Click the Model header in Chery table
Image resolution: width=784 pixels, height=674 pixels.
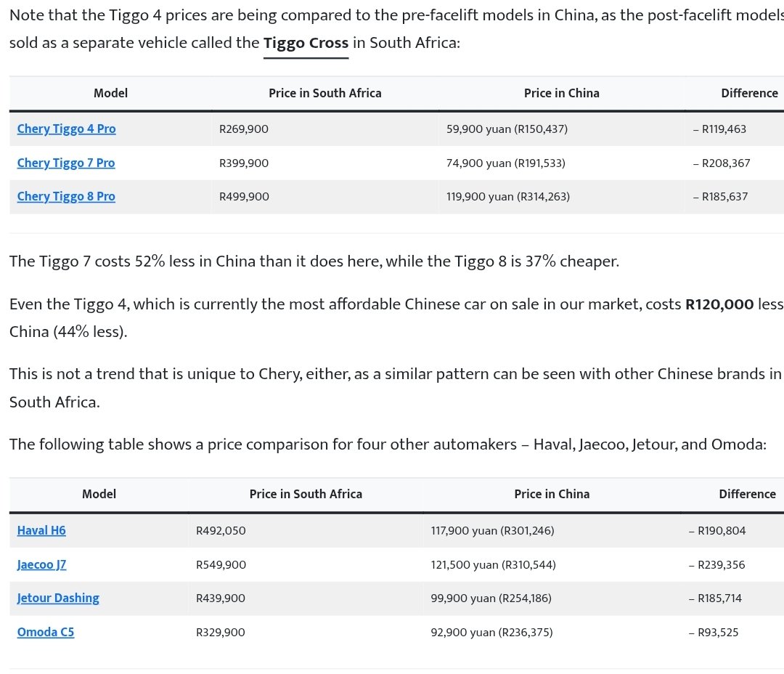click(x=110, y=94)
